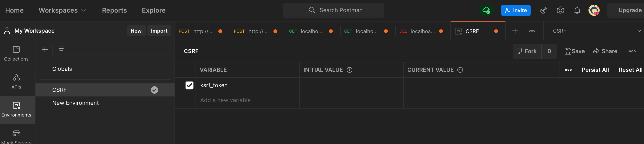Viewport: 644px width, 144px height.
Task: Go to the Reports menu item
Action: pos(114,10)
